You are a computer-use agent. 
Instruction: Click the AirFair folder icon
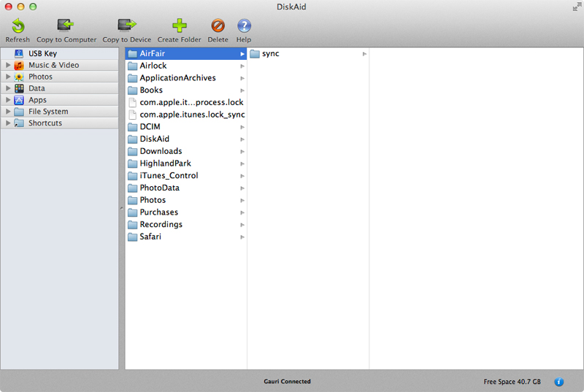(x=132, y=54)
